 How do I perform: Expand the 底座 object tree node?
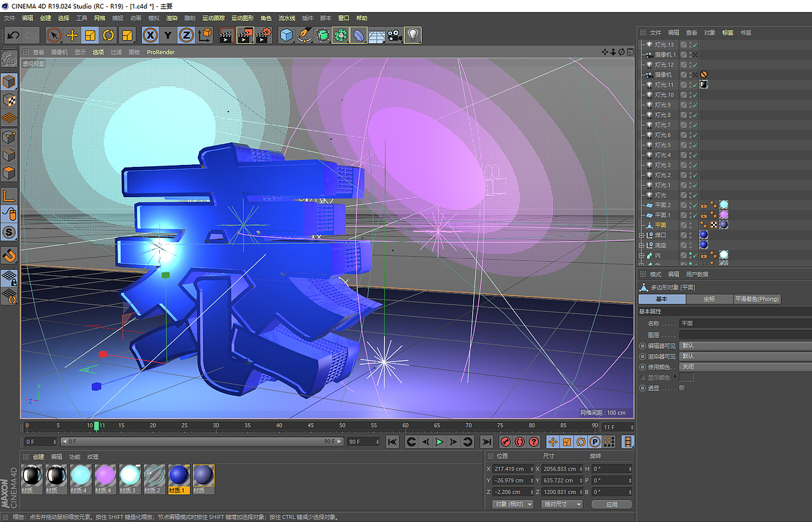tap(641, 245)
